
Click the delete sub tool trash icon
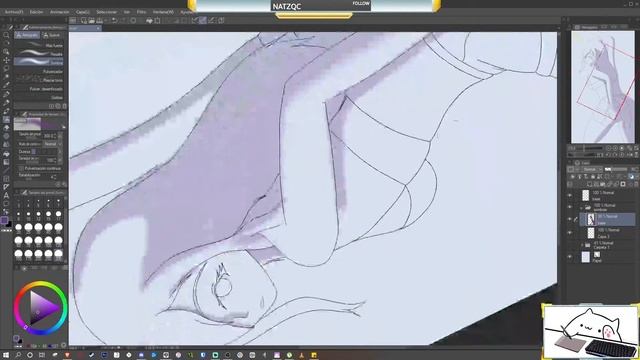click(64, 106)
